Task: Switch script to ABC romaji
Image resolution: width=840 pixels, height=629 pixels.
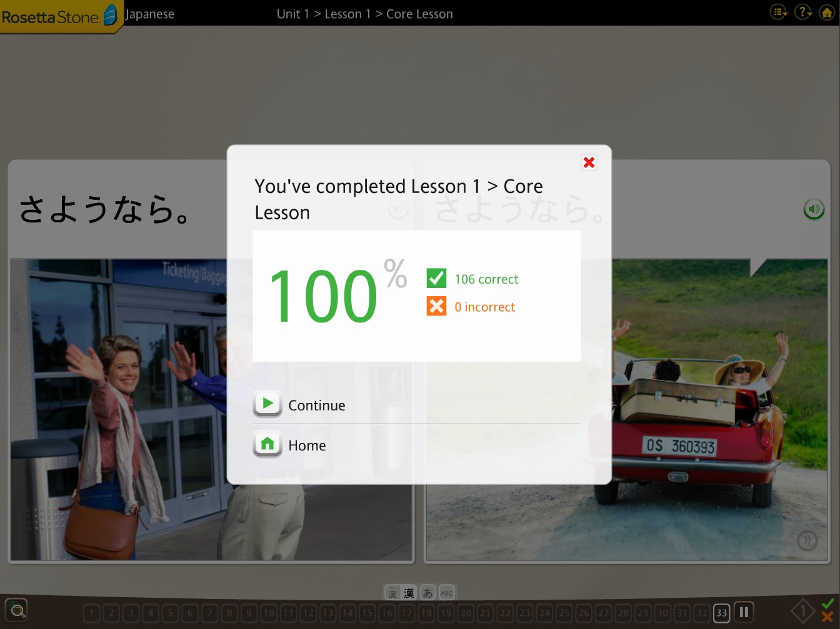Action: tap(446, 593)
